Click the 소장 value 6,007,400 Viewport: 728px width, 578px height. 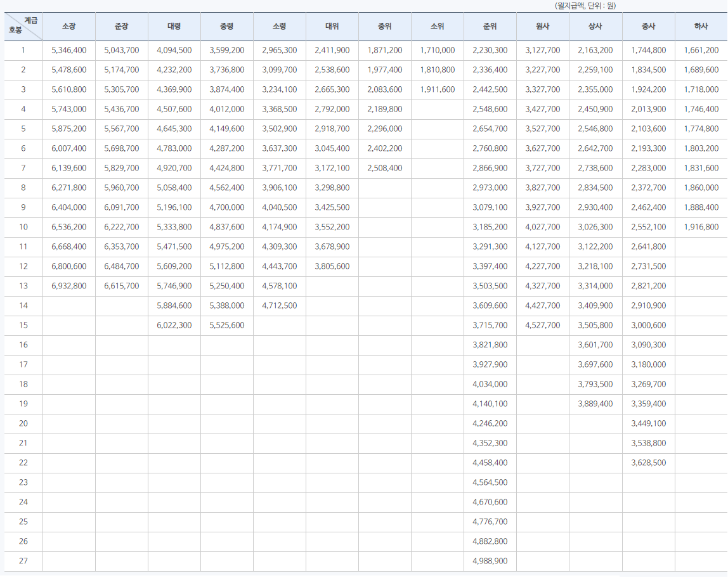(x=68, y=148)
